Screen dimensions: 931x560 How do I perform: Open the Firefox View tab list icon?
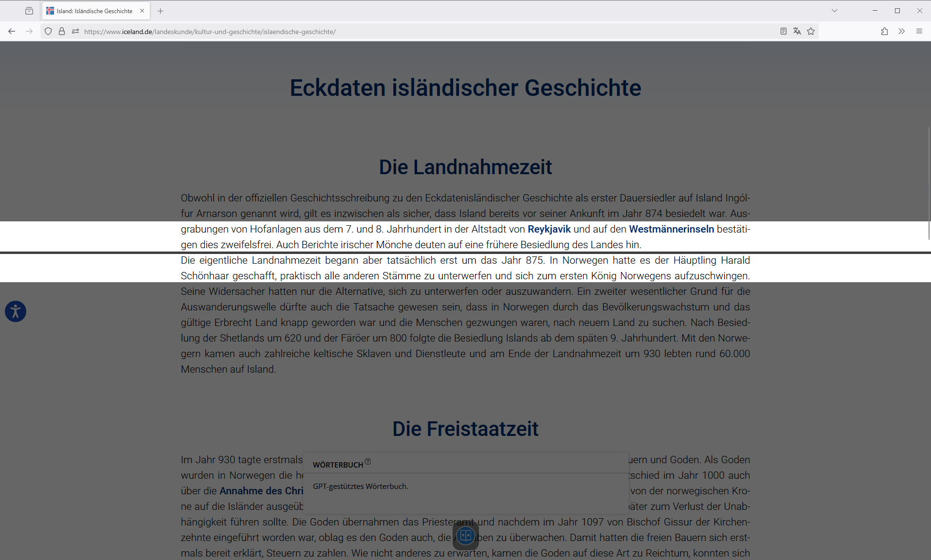(29, 11)
